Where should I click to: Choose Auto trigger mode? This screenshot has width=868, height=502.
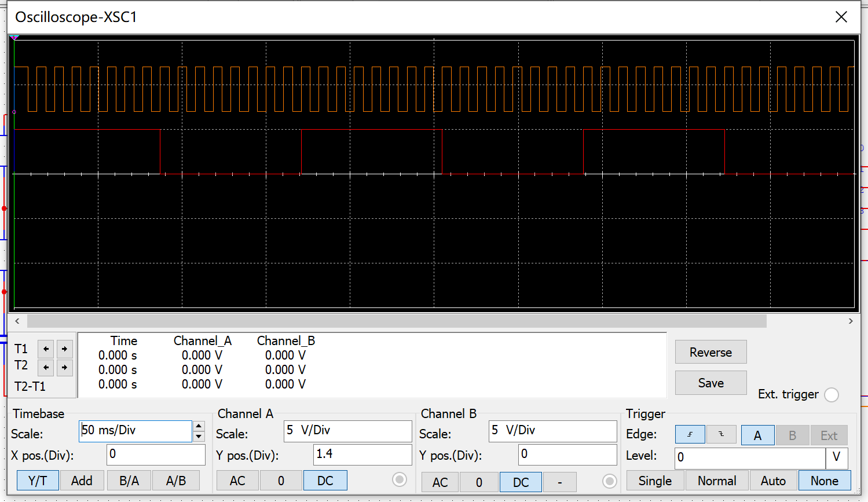773,481
